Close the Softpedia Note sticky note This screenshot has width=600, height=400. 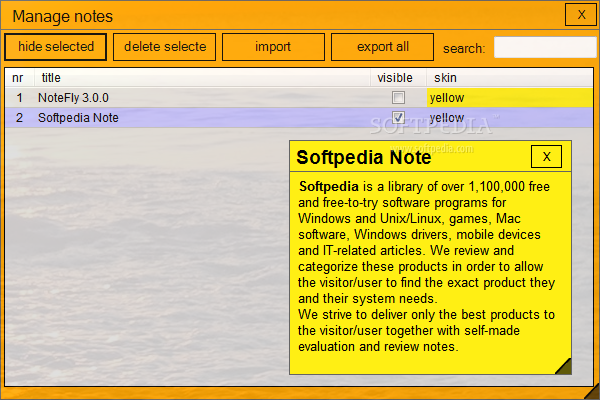[546, 156]
